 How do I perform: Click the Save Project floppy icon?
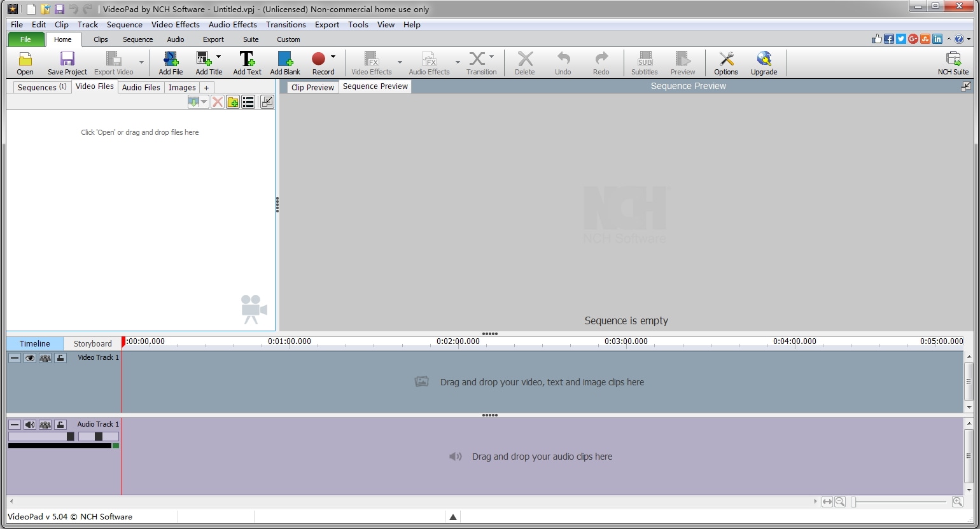pyautogui.click(x=67, y=59)
